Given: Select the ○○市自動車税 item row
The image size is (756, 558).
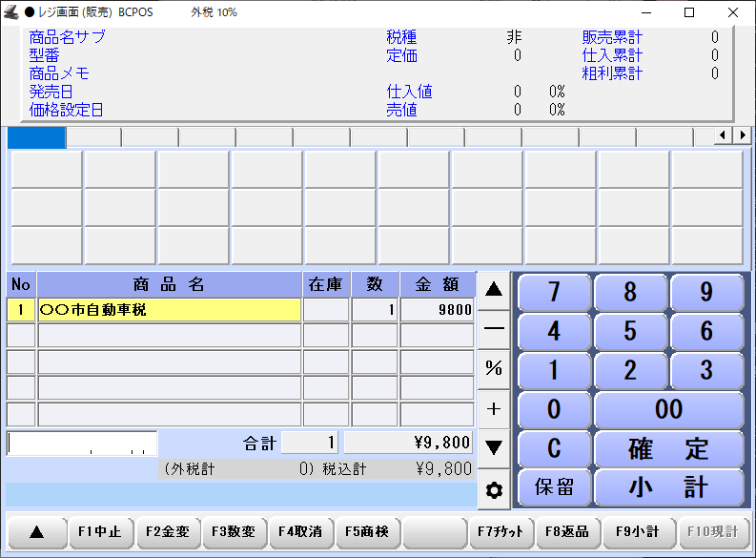Looking at the screenshot, I should pos(169,310).
